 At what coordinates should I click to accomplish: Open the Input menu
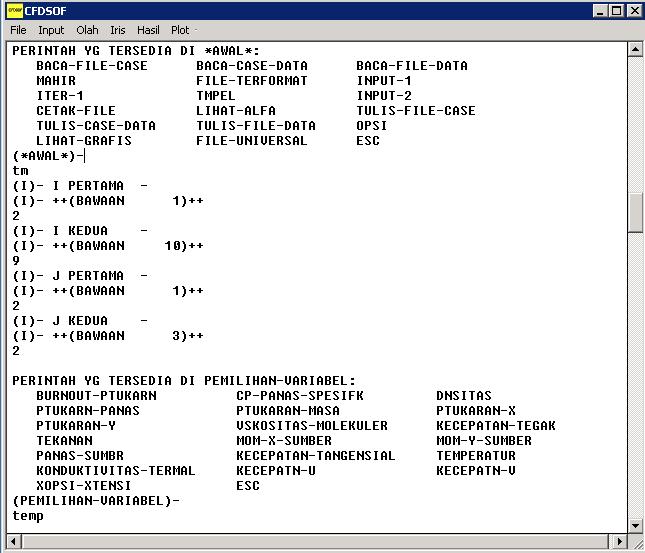pos(51,30)
